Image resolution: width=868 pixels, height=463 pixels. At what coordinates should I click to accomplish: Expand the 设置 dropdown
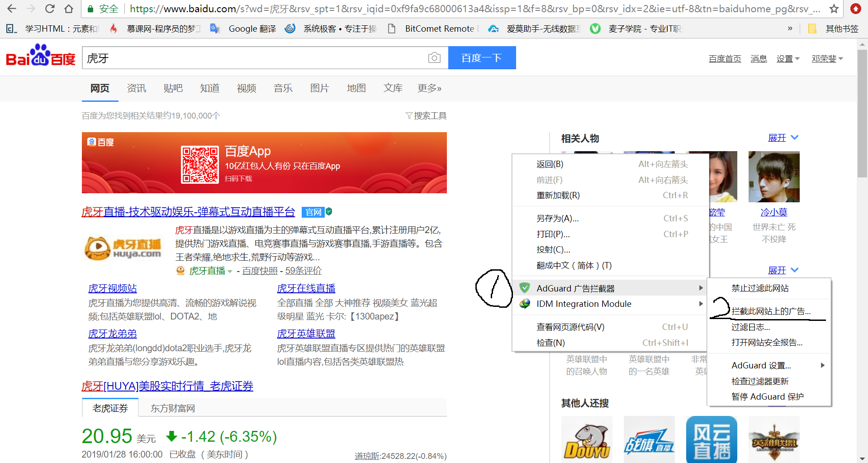click(788, 59)
